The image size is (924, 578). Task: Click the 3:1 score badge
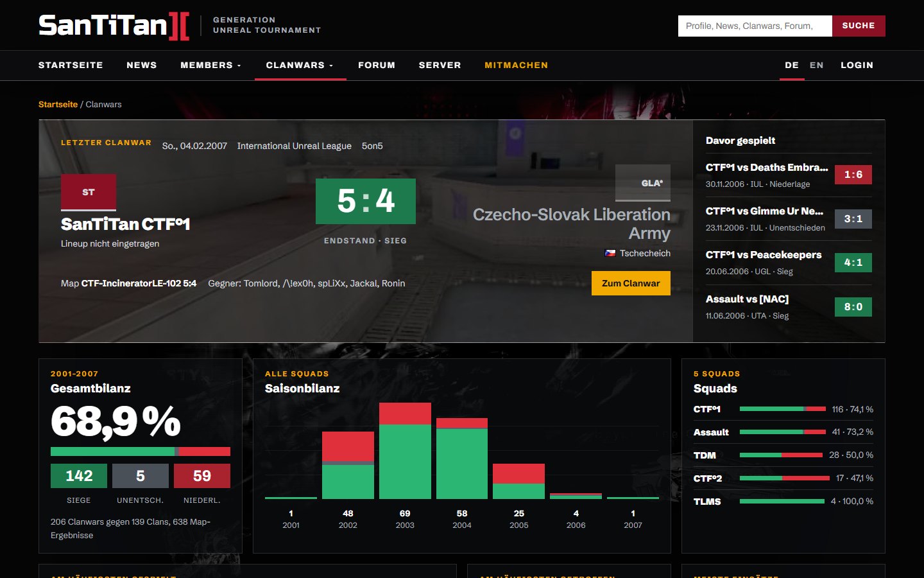point(853,219)
